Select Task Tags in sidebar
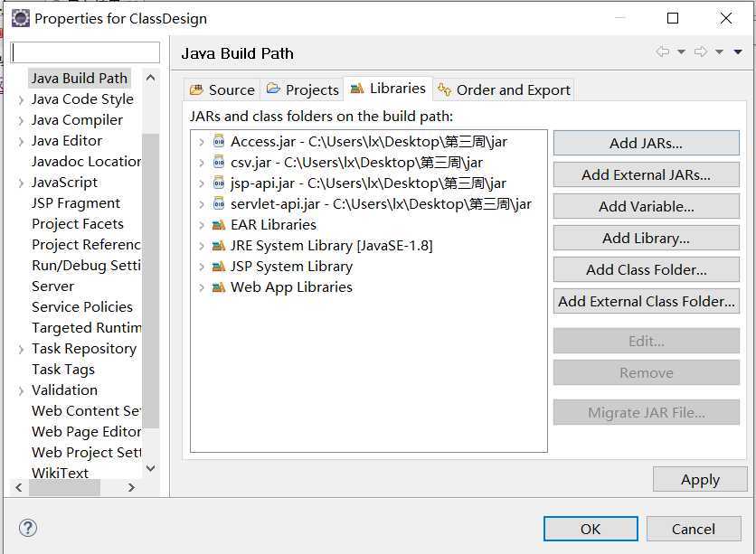Screen dimensions: 756x554 click(x=63, y=370)
